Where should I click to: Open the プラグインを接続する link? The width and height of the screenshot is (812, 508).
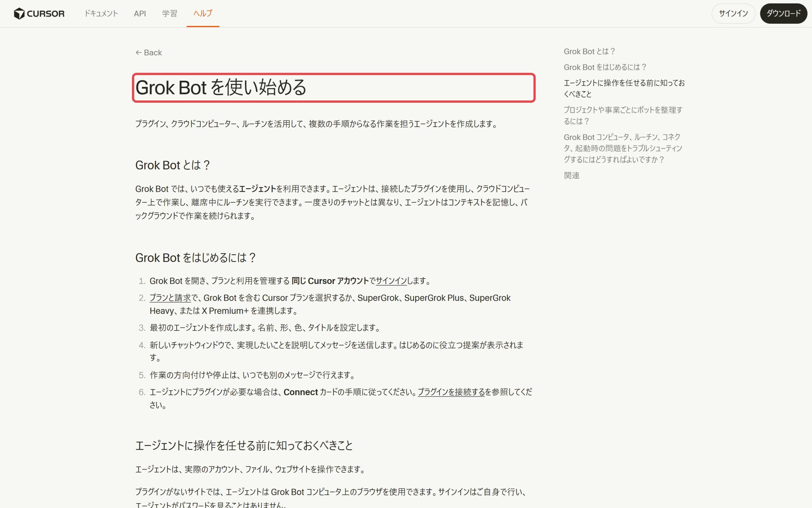tap(451, 392)
